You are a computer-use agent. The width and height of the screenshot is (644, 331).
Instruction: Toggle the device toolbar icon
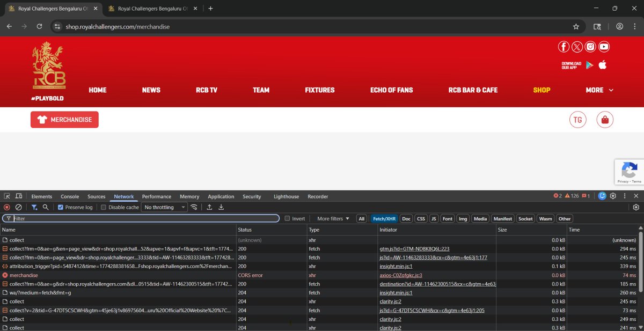(19, 196)
